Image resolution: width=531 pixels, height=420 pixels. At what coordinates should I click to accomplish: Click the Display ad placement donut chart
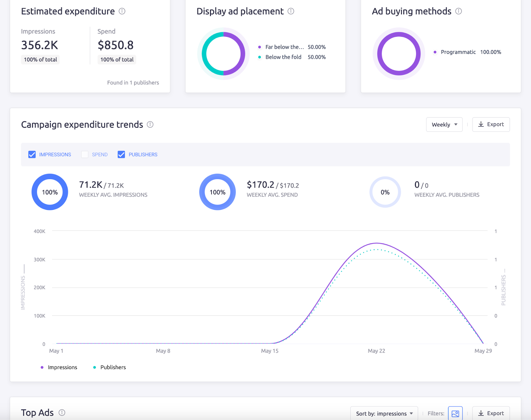pos(223,54)
